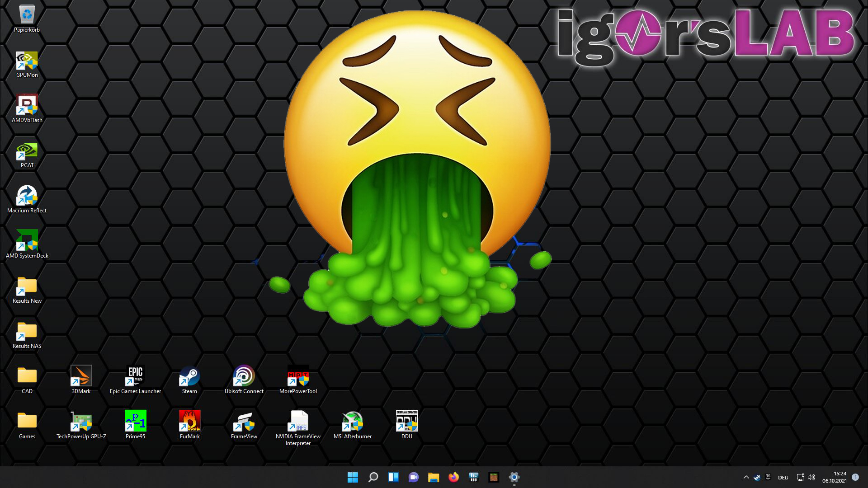Click the MorePowerTool shortcut
868x488 pixels.
(298, 376)
